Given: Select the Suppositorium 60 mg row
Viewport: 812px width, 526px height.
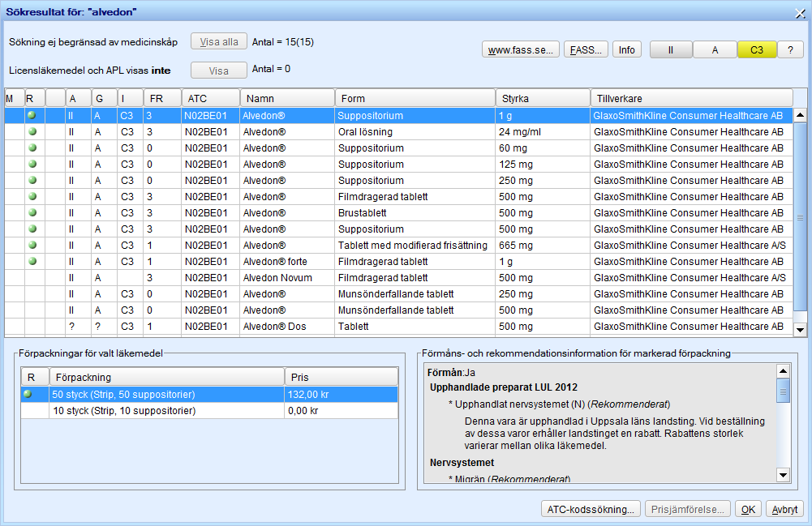Looking at the screenshot, I should [x=398, y=148].
